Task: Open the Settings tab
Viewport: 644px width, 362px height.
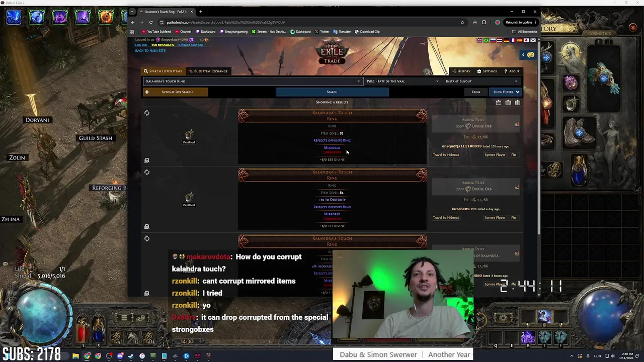Action: tap(487, 71)
